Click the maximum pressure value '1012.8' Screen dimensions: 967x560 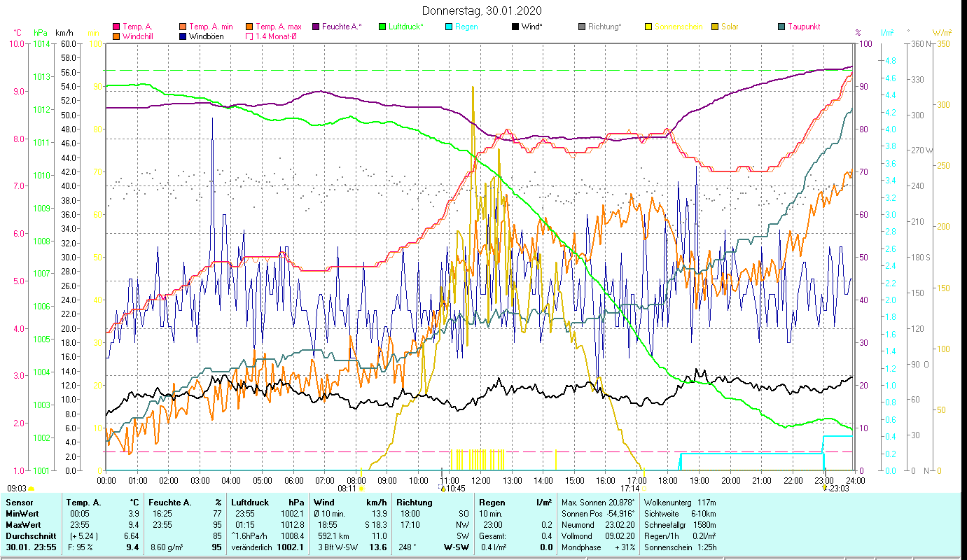292,525
